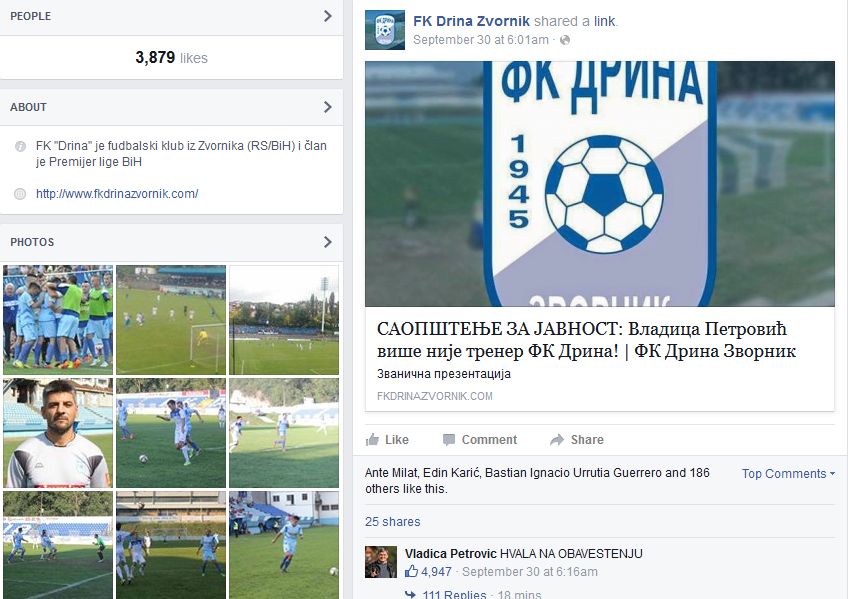Like Vladica Petrovic's comment via thumbs-up icon
The image size is (848, 599).
[x=412, y=571]
